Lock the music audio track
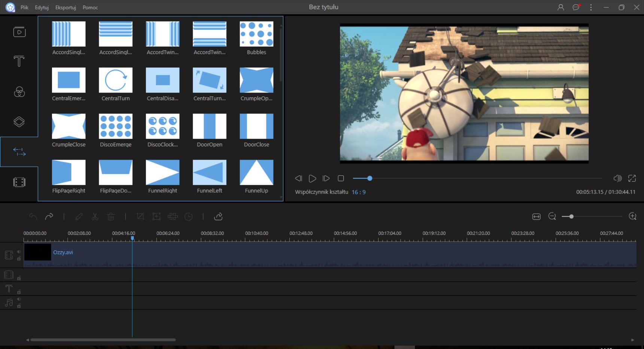The width and height of the screenshot is (644, 349). tap(19, 306)
